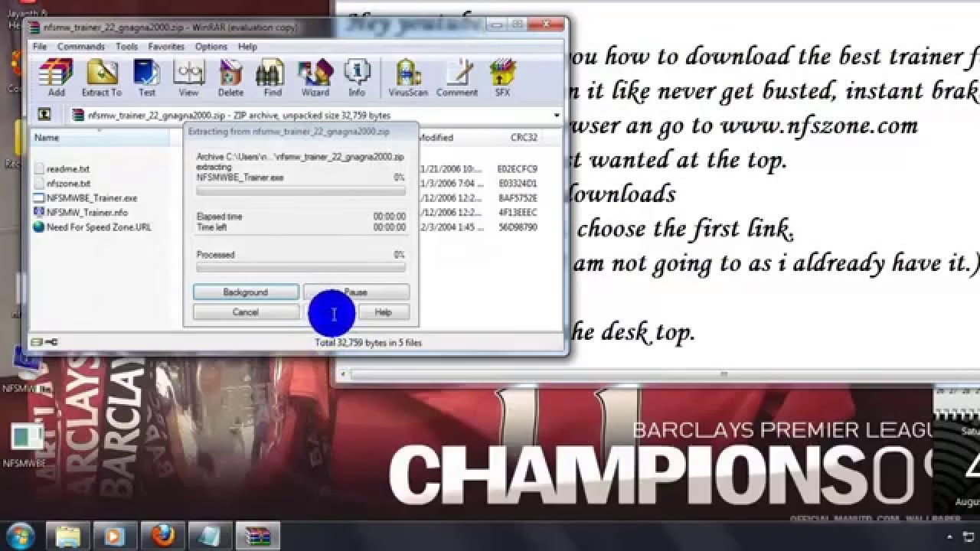Open the Commands menu
This screenshot has height=551, width=980.
pyautogui.click(x=81, y=47)
